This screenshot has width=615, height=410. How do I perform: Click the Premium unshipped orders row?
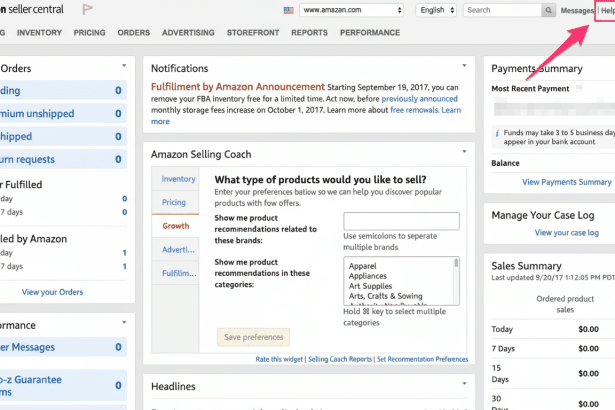coord(63,114)
